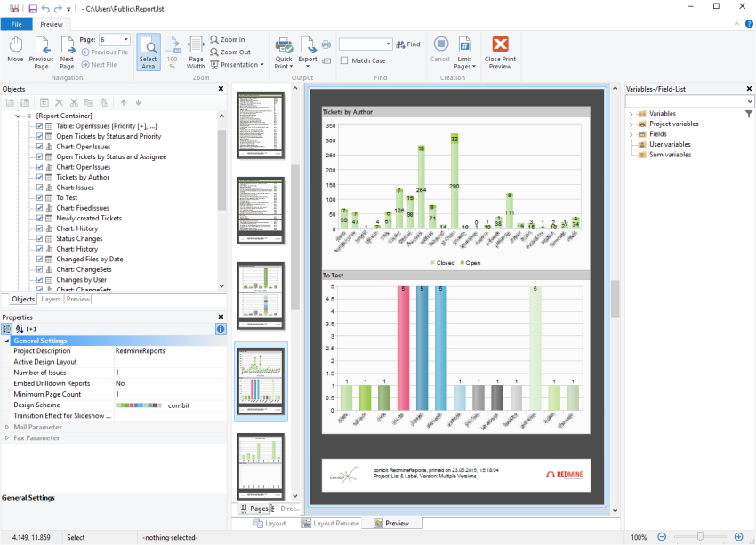Select the Select Area tool
The image size is (756, 545).
tap(149, 52)
